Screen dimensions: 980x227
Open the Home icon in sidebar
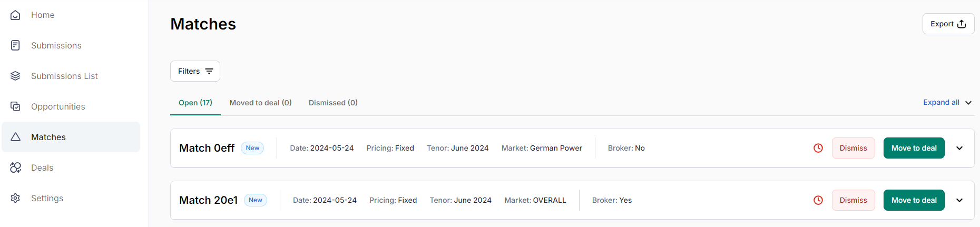tap(15, 15)
